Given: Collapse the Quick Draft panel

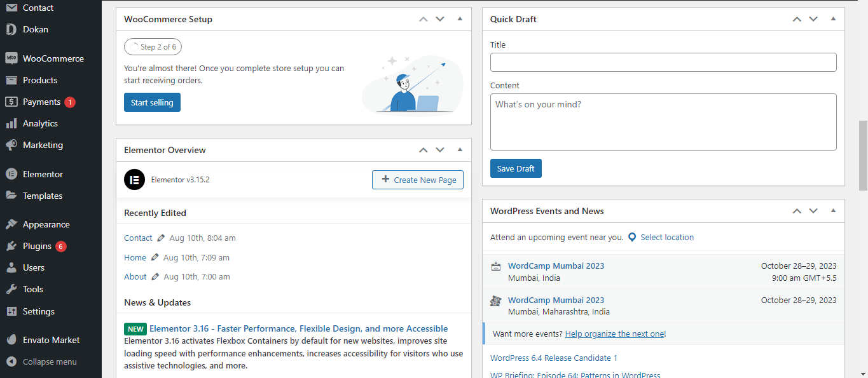Looking at the screenshot, I should (x=833, y=19).
